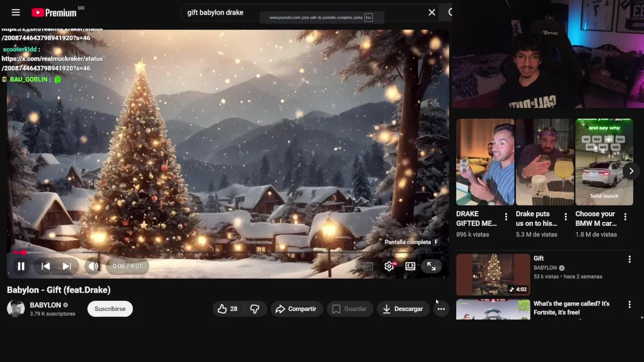
Task: Open 'What's the game called?' video title
Action: (x=572, y=308)
